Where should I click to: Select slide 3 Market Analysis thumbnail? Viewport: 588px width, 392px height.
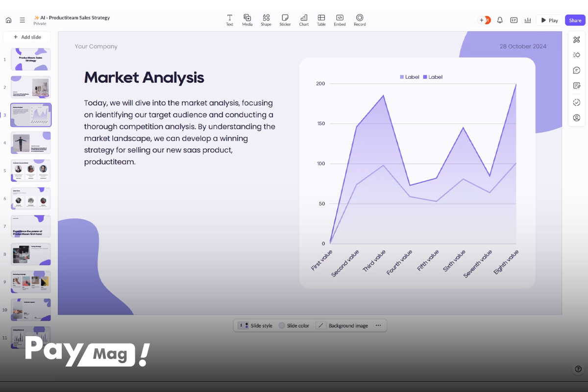pos(31,115)
